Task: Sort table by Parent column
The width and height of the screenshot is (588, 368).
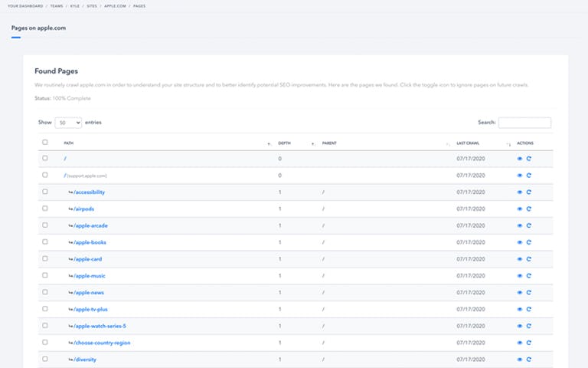Action: point(329,143)
